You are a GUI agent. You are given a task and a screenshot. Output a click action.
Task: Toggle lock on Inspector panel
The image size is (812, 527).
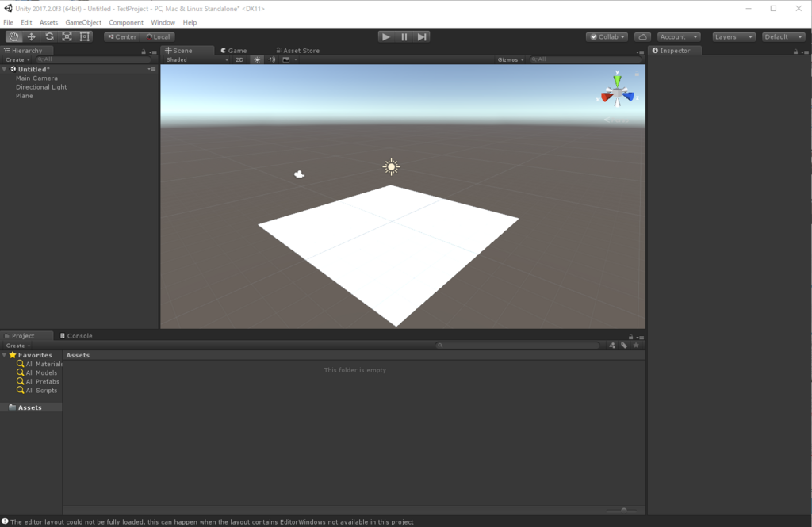coord(795,52)
